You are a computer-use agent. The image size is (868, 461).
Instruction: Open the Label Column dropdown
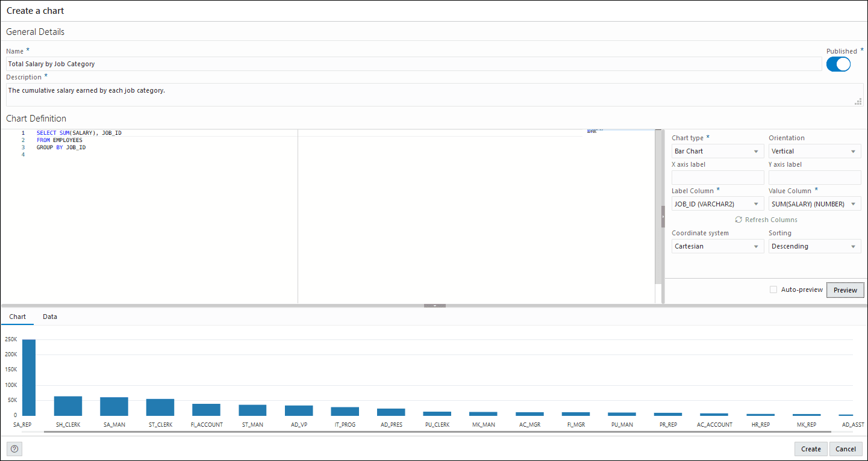[717, 203]
